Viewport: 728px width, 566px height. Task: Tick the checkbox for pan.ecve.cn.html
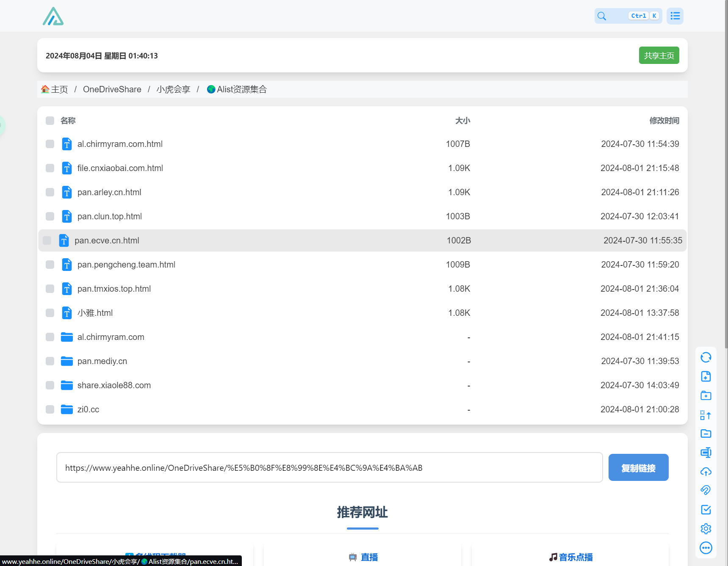pyautogui.click(x=47, y=240)
